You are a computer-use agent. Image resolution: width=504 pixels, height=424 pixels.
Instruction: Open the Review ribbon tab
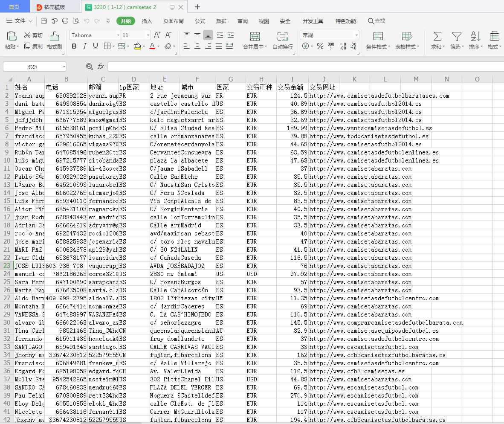(x=242, y=21)
